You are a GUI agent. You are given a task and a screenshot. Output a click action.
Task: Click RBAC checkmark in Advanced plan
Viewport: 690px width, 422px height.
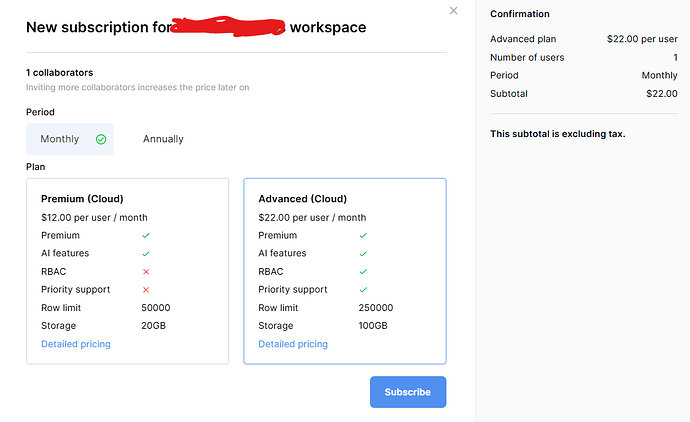363,272
